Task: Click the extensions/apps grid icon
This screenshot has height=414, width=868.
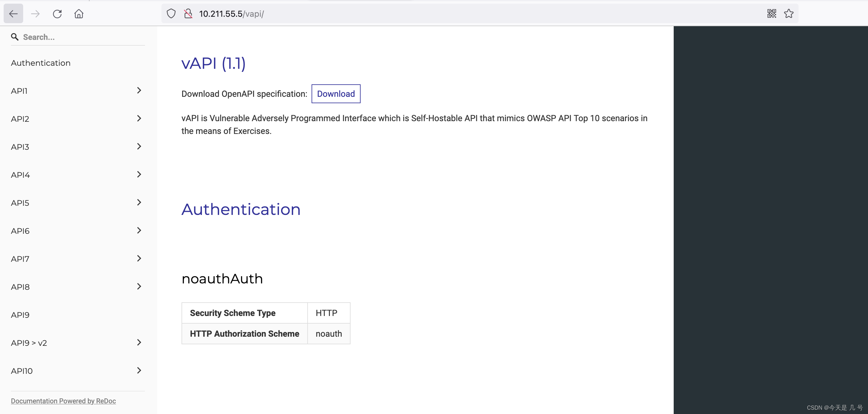Action: point(772,14)
